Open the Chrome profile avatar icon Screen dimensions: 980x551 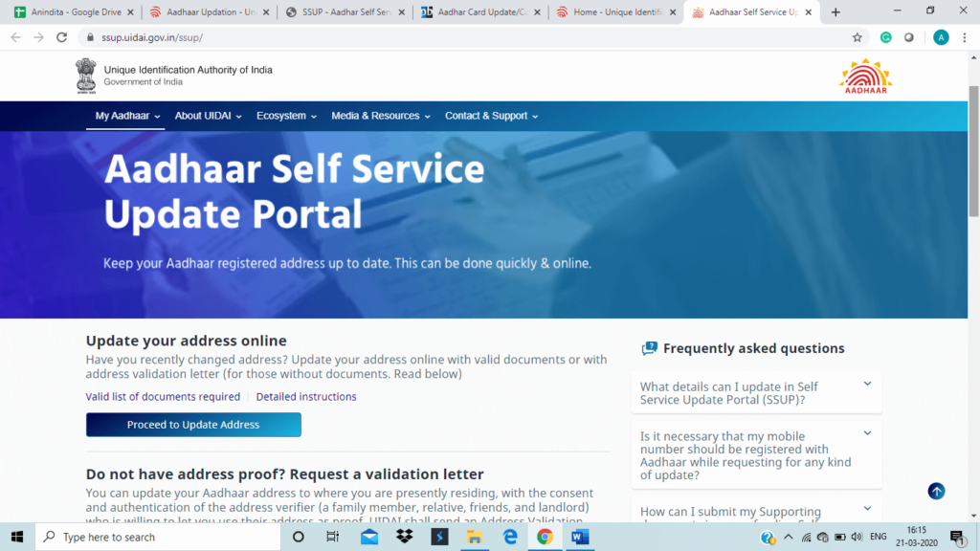point(941,37)
